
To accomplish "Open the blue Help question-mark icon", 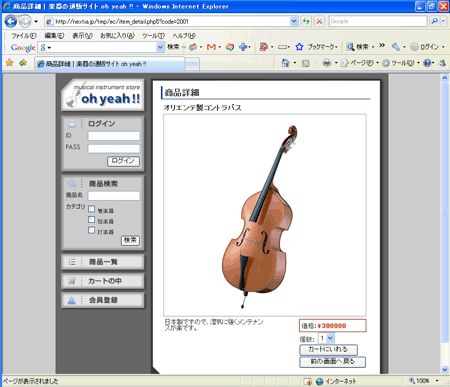I will click(x=427, y=63).
